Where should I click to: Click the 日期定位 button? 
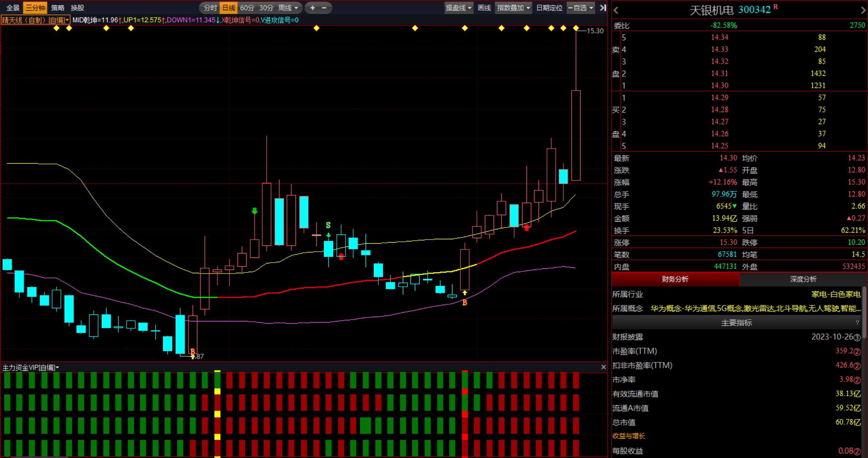[x=549, y=8]
